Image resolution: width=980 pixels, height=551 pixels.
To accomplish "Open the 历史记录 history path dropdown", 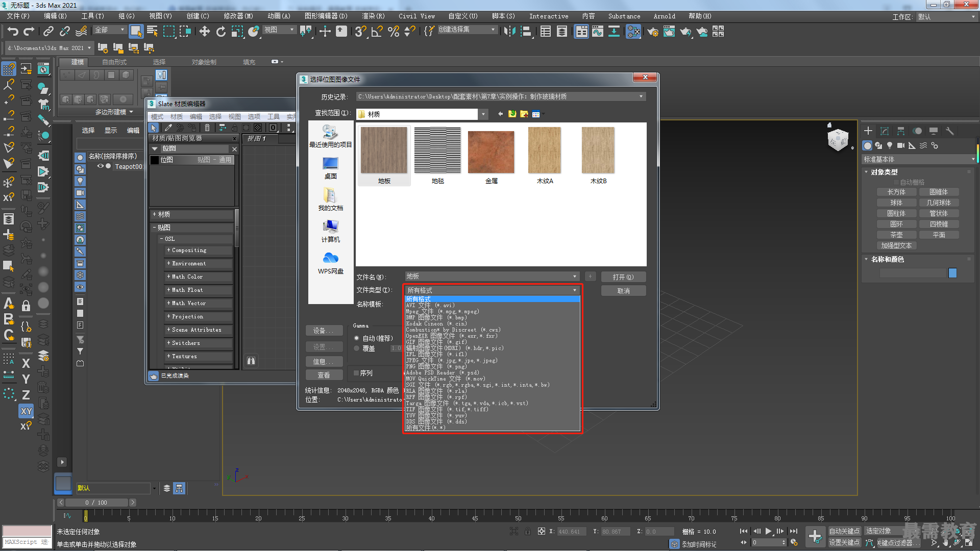I will [641, 96].
